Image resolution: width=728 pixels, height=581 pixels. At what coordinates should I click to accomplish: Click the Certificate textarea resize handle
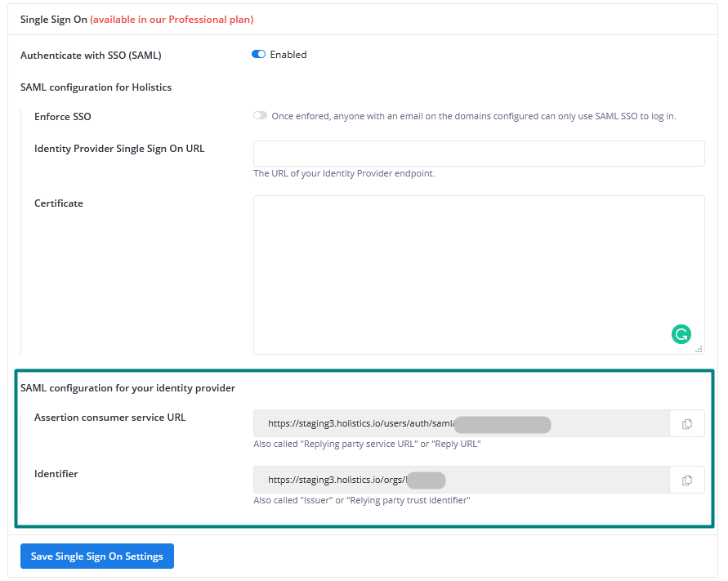point(699,349)
